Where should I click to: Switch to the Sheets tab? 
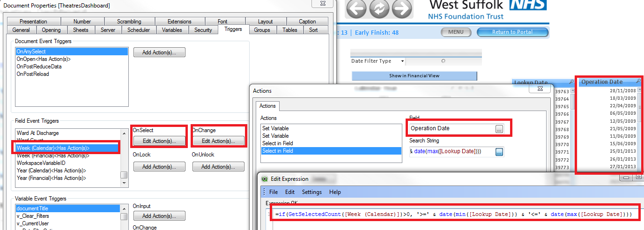point(81,30)
